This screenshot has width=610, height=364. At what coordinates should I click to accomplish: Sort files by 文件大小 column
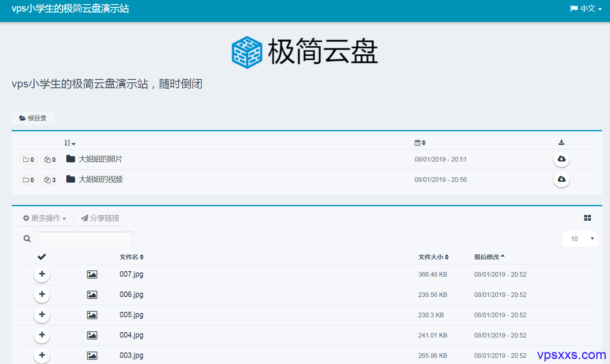click(x=433, y=257)
